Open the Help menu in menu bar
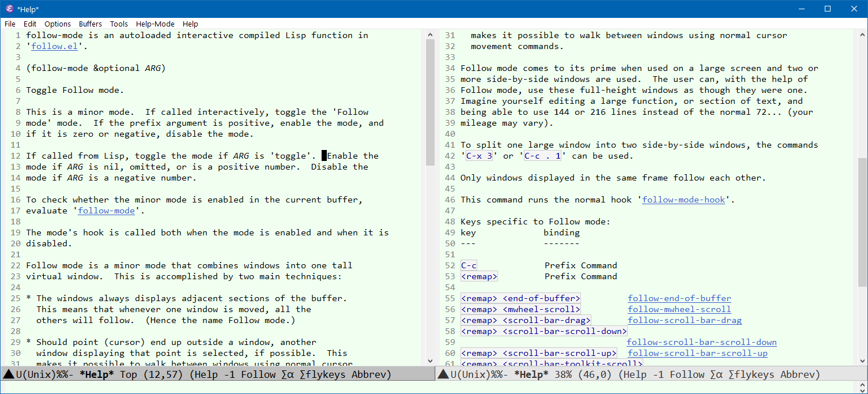868x394 pixels. [190, 24]
